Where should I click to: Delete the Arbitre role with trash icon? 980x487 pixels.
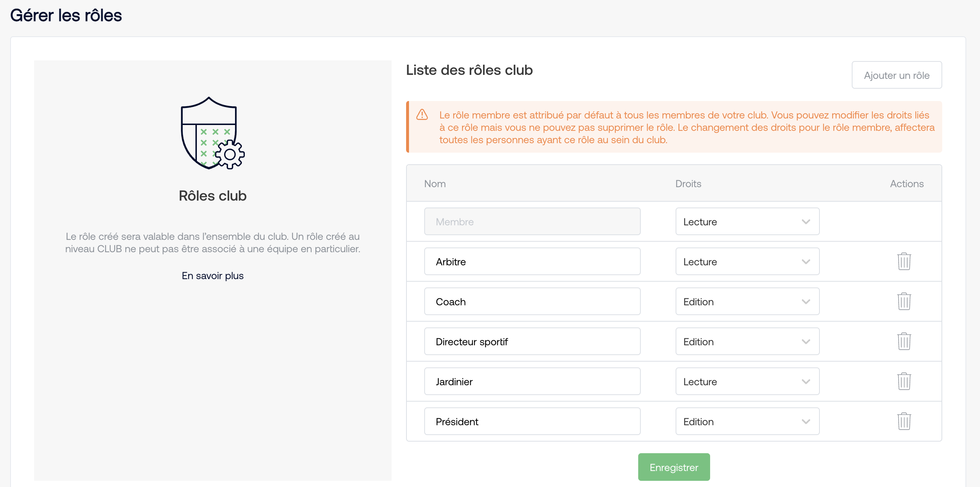(x=904, y=261)
